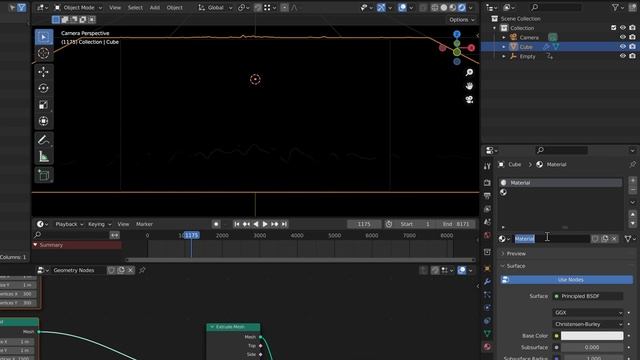The height and width of the screenshot is (360, 640).
Task: Select the Transform tool
Action: point(44,121)
